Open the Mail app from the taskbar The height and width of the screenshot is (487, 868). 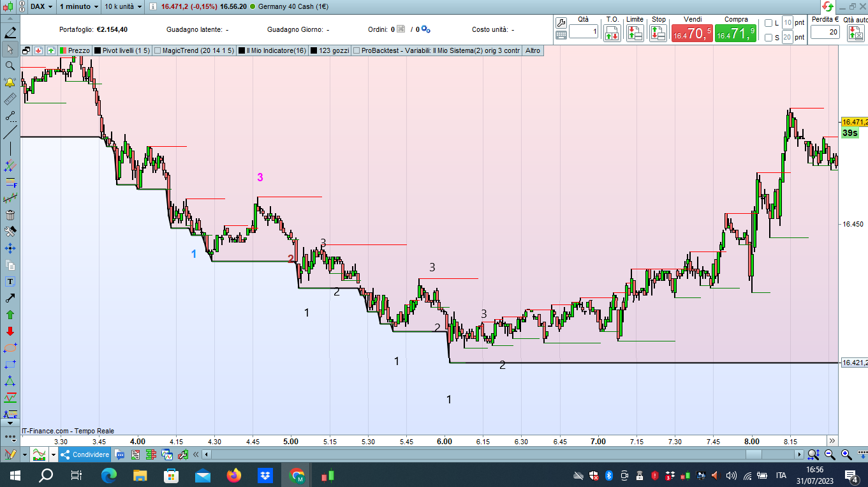(x=203, y=475)
